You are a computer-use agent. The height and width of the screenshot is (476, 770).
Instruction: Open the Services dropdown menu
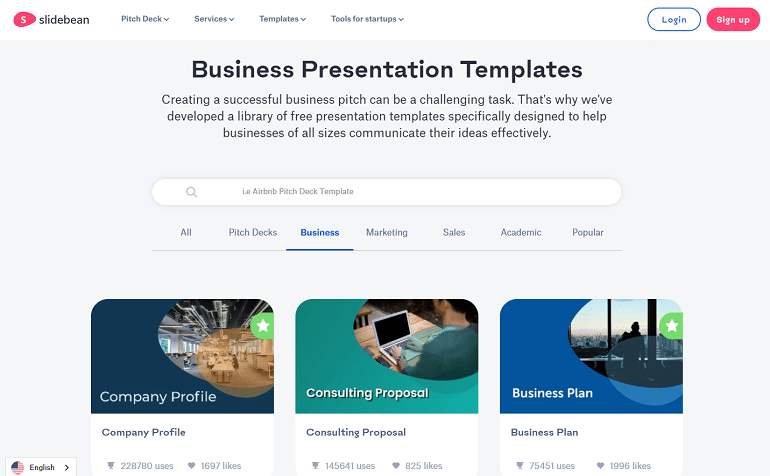pyautogui.click(x=214, y=19)
